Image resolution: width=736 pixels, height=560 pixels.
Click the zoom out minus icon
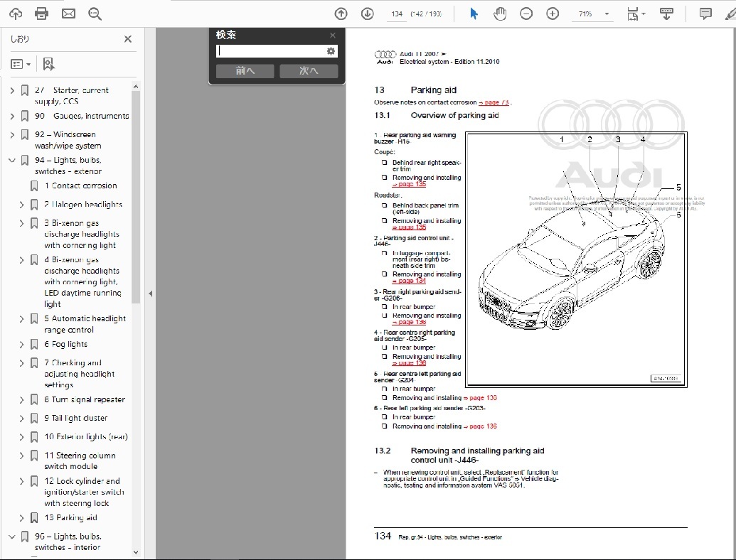coord(526,14)
